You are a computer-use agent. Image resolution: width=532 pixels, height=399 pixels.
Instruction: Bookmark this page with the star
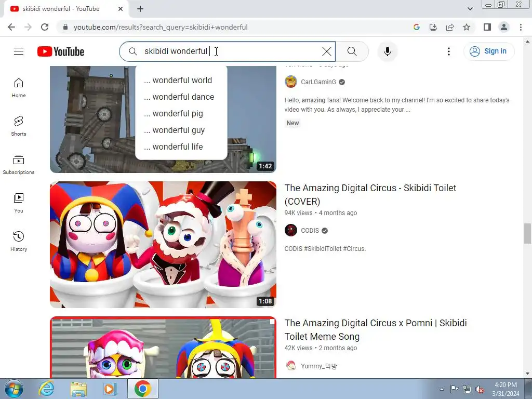[467, 27]
